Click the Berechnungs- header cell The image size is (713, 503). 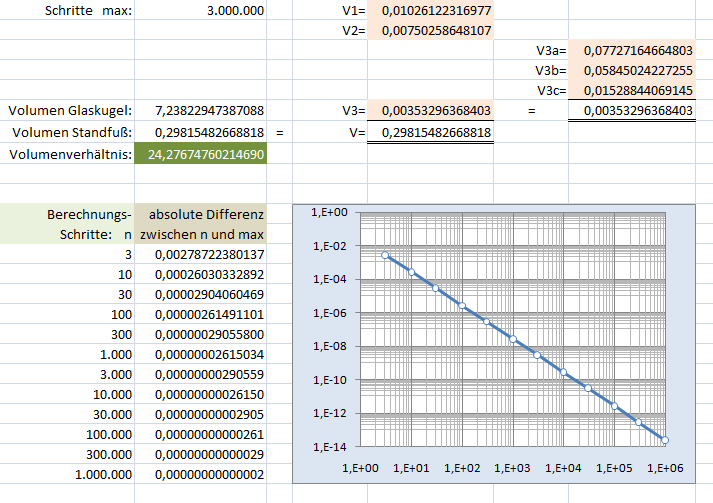coord(67,214)
